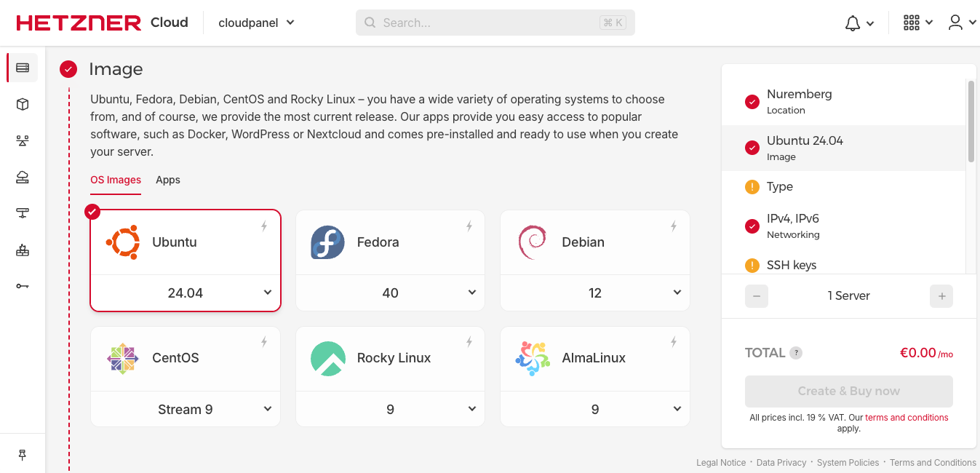Click the pin icon at sidebar bottom
The image size is (980, 473).
(x=23, y=454)
